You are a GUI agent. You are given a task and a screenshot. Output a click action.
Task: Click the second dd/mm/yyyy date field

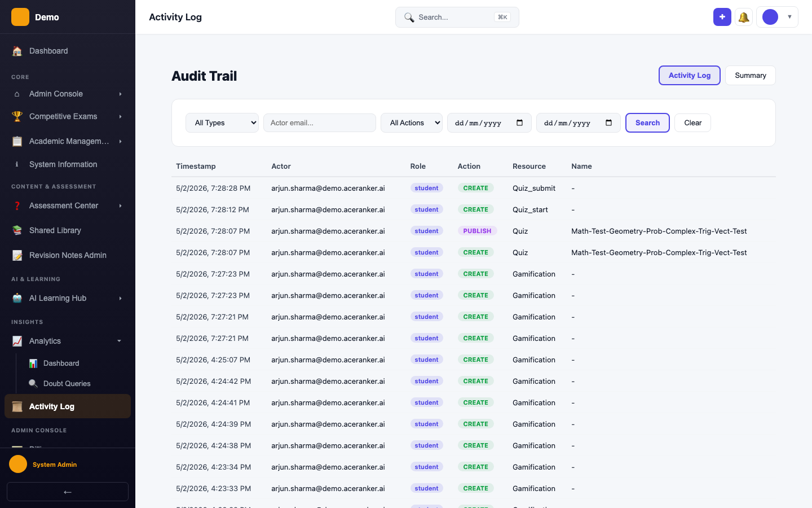579,123
